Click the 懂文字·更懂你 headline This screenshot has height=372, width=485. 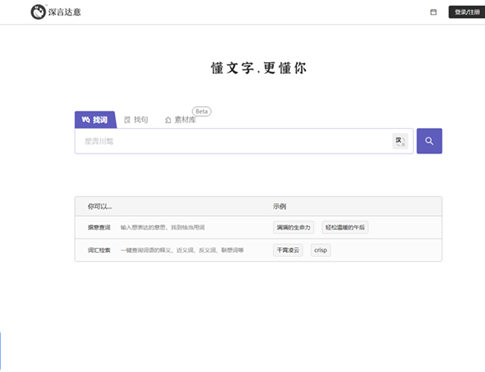tap(259, 68)
